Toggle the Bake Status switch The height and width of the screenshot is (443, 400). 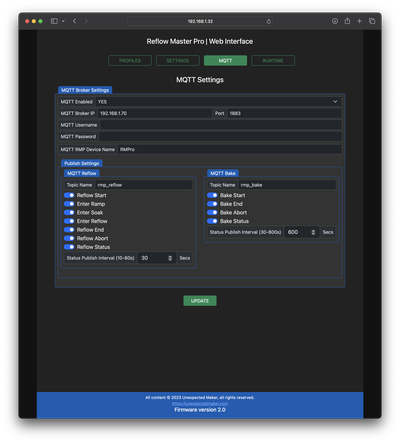click(212, 221)
